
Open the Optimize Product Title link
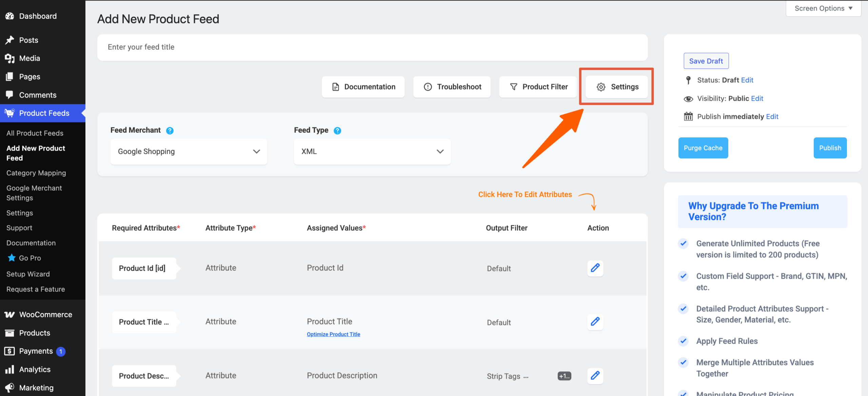click(333, 334)
